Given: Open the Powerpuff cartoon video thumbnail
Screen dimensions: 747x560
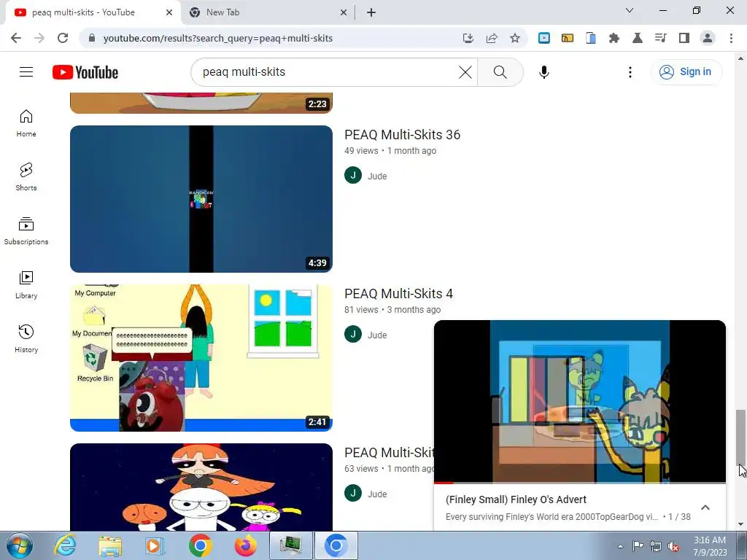Looking at the screenshot, I should pos(201,486).
